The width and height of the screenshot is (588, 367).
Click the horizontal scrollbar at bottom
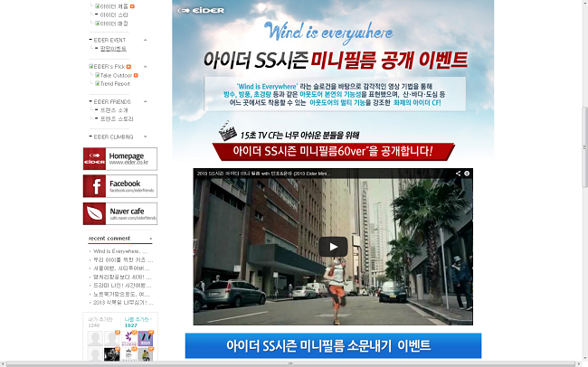coord(290,363)
